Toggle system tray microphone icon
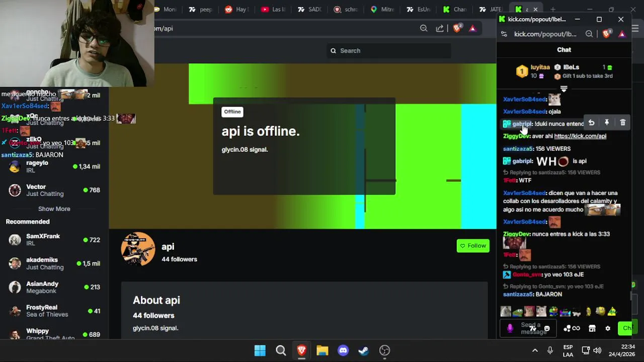This screenshot has width=644, height=362. coord(550,350)
